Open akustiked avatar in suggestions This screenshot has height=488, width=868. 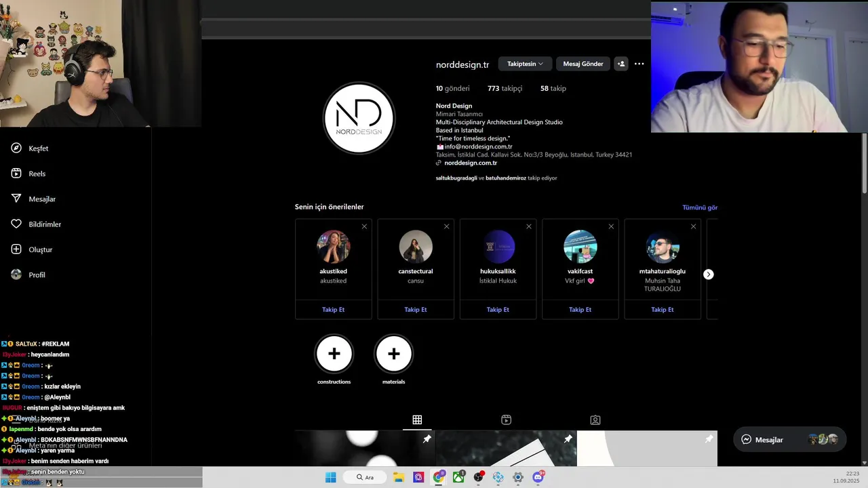pyautogui.click(x=333, y=247)
